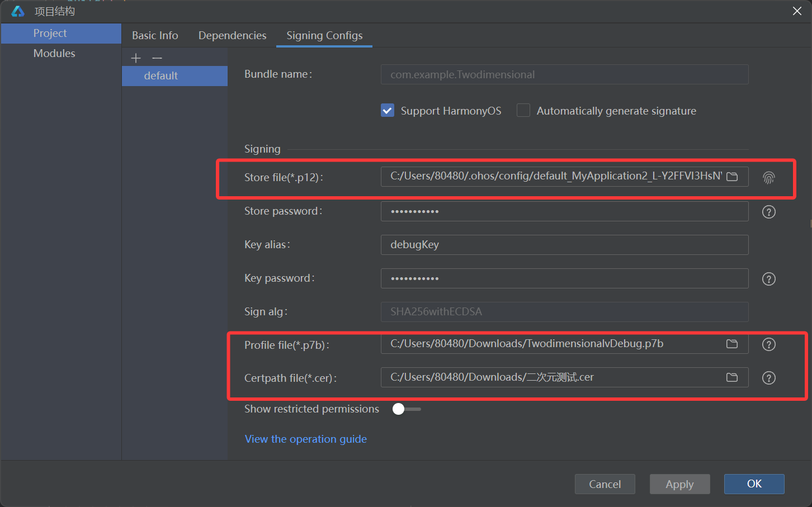Close the project structure dialog
This screenshot has height=507, width=812.
(x=797, y=11)
